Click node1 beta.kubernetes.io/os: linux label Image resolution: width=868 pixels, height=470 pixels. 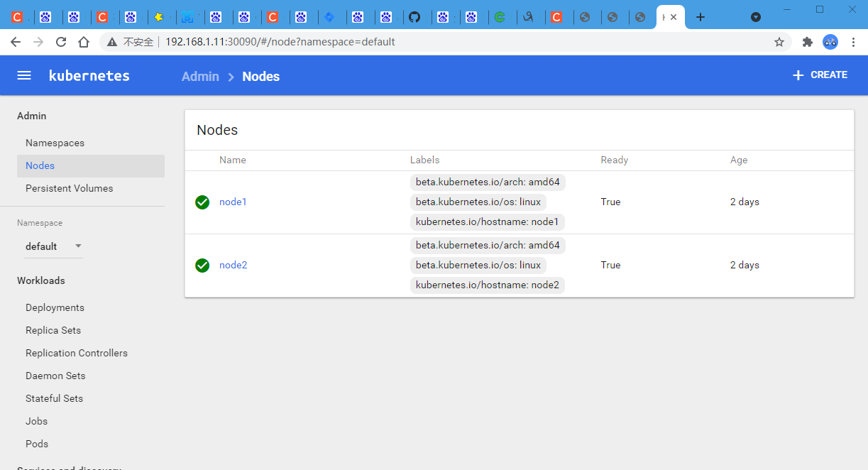tap(478, 202)
